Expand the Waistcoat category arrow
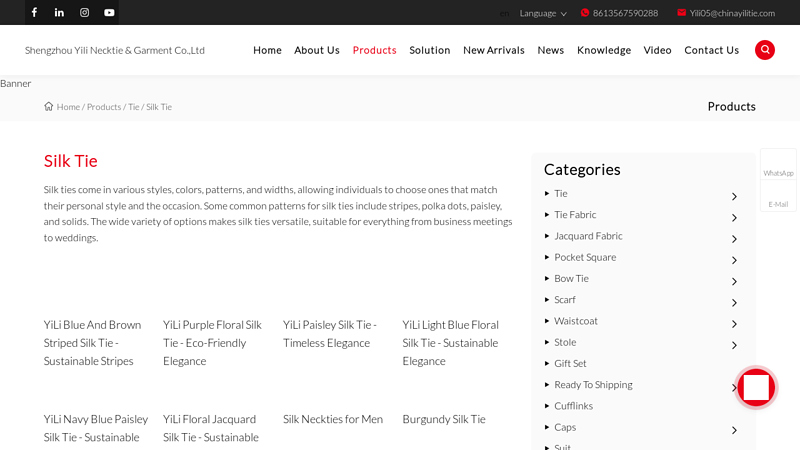Screen dimensions: 800x450 [734, 324]
